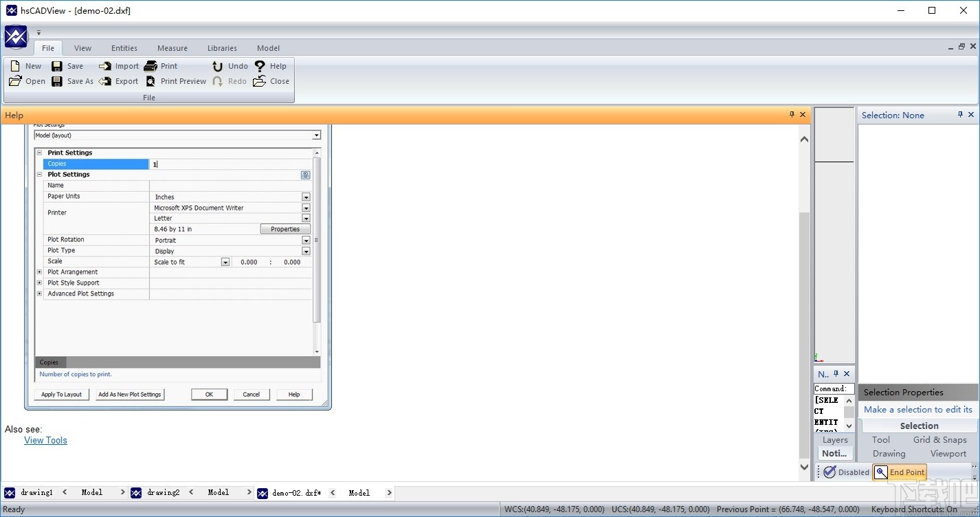Click the Apply To Layout button

click(x=60, y=394)
